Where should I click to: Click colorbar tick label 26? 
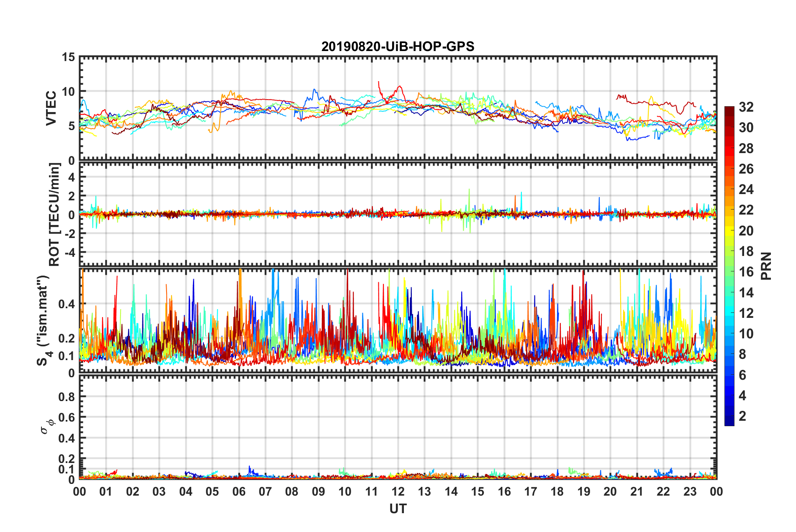pos(746,169)
